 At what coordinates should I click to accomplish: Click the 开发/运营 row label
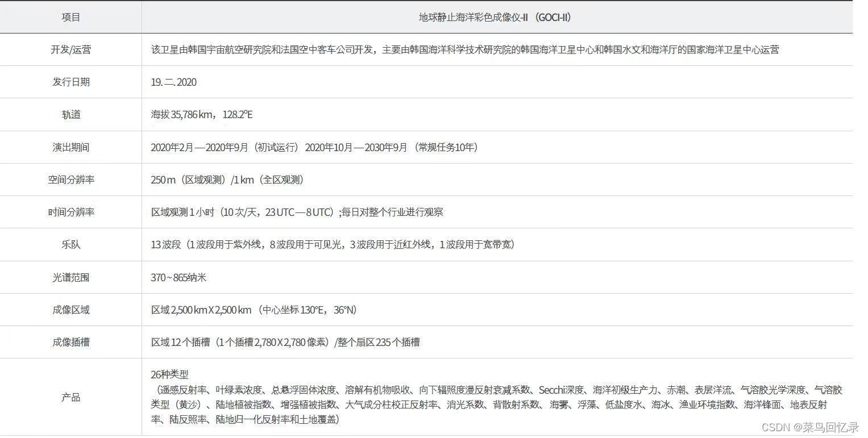71,49
